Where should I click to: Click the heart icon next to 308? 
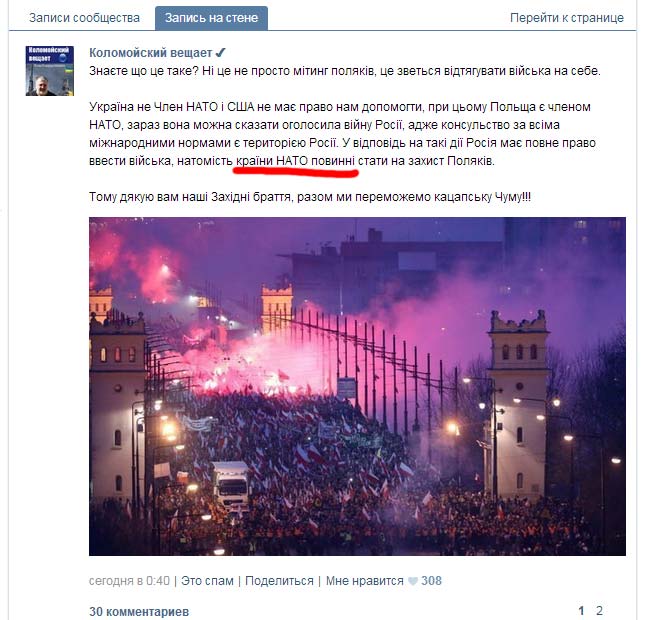(x=412, y=581)
